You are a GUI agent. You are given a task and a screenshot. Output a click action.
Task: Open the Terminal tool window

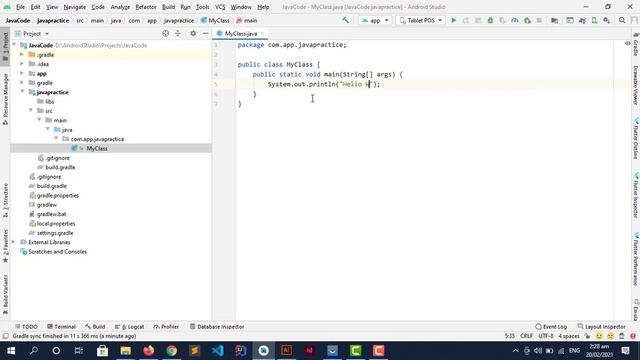click(61, 327)
